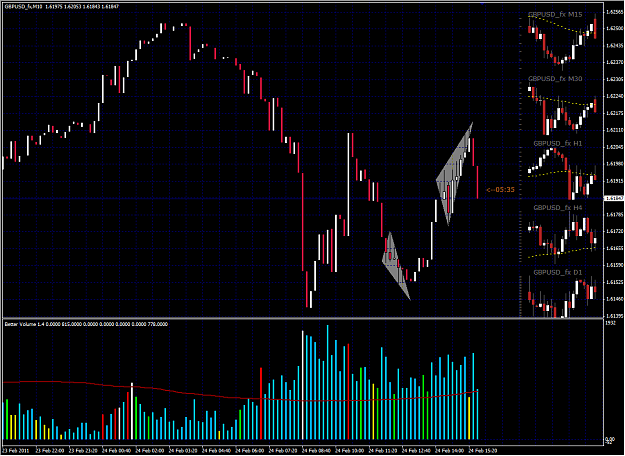Click the 1.61590 price axis label
The width and height of the screenshot is (625, 456).
(614, 265)
